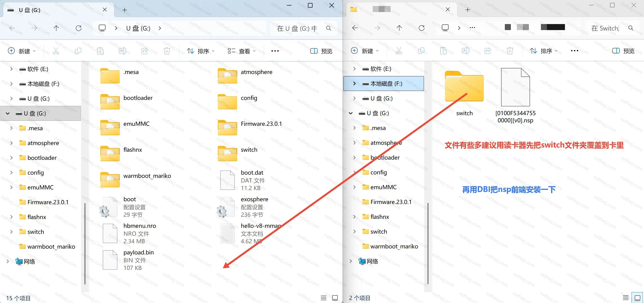Add a new tab in left window
644x303 pixels.
(125, 10)
